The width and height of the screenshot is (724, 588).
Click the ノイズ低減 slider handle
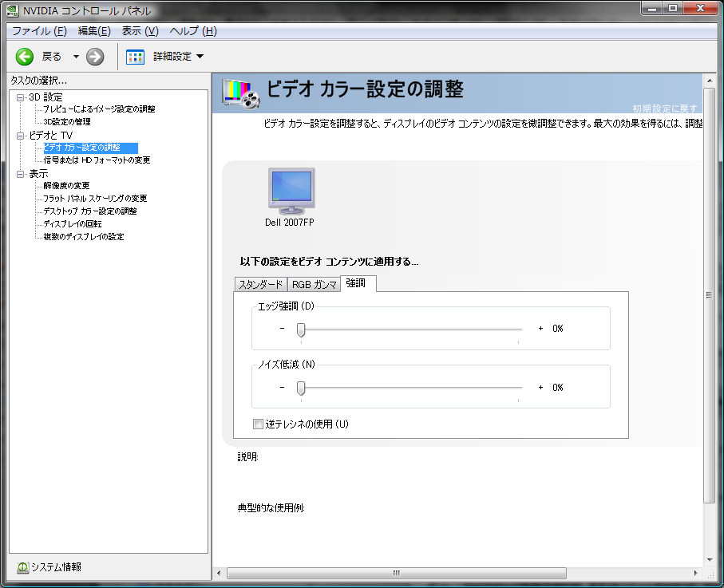tap(301, 388)
